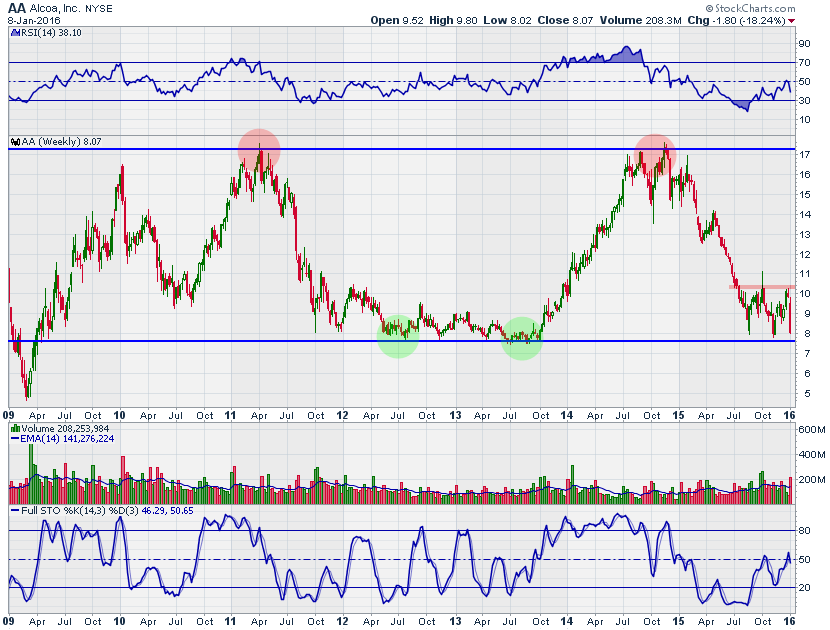This screenshot has height=630, width=830.
Task: Click the red down triangle after Chg
Action: (x=791, y=21)
